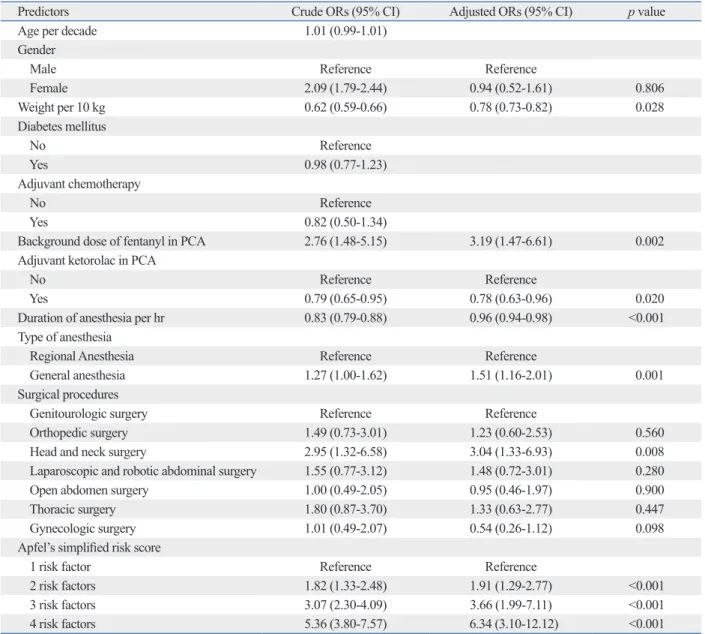Click 'Type of anesthesia' row label
This screenshot has width=705, height=634.
[64, 337]
